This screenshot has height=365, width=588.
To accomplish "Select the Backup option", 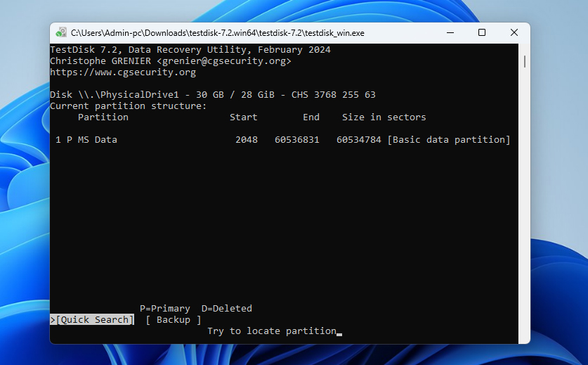I will click(x=174, y=319).
